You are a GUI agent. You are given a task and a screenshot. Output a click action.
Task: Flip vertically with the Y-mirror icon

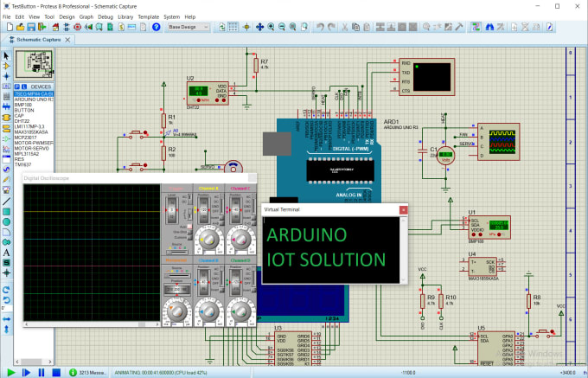(x=6, y=330)
